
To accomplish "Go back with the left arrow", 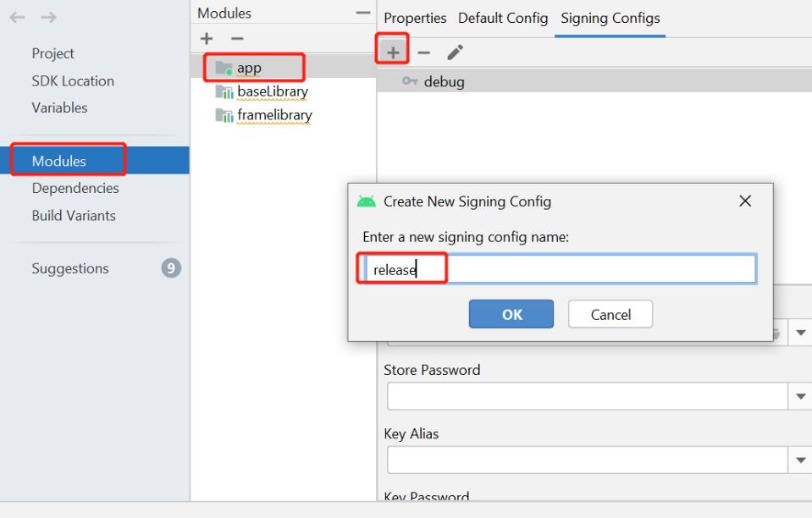I will coord(17,18).
